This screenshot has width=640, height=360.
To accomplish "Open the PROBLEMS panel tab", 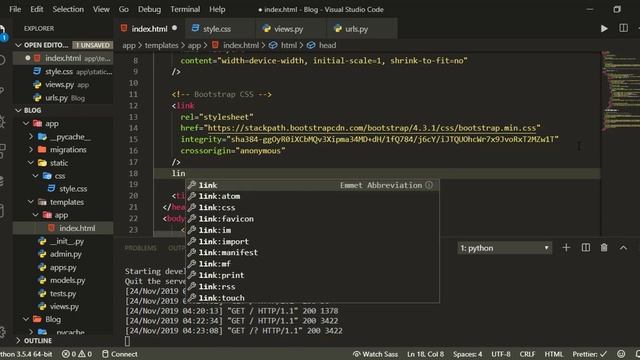I will [x=140, y=248].
